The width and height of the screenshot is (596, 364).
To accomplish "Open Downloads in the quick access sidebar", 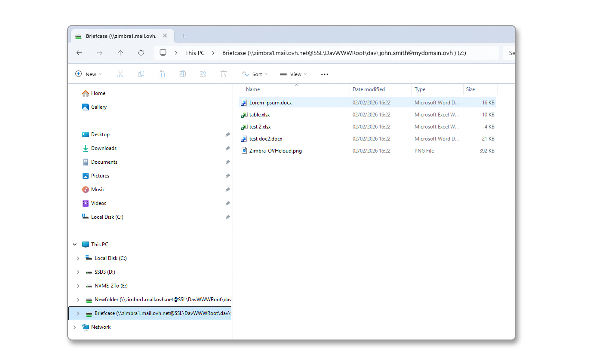I will click(104, 148).
